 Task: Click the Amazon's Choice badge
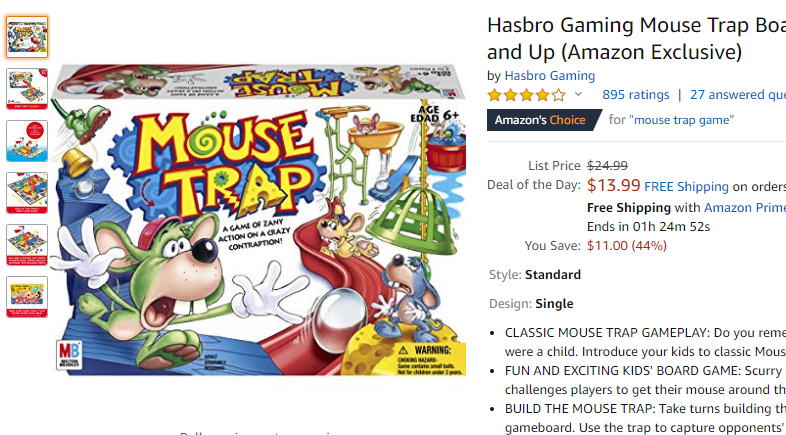tap(544, 120)
